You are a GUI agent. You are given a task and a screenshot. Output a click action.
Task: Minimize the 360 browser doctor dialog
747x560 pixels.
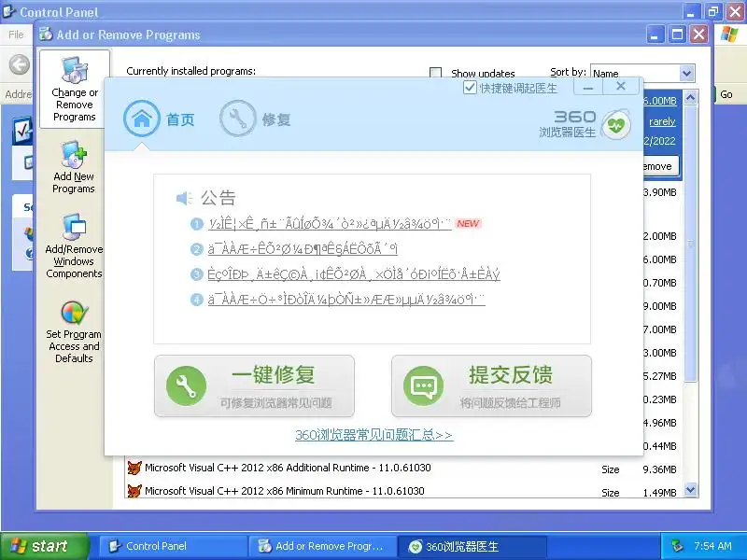pos(588,87)
